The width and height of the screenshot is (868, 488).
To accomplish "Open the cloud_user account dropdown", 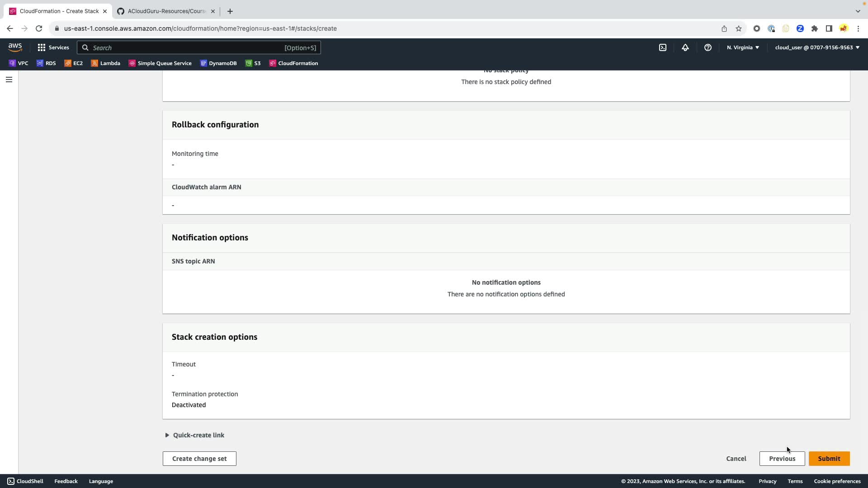I will point(817,47).
